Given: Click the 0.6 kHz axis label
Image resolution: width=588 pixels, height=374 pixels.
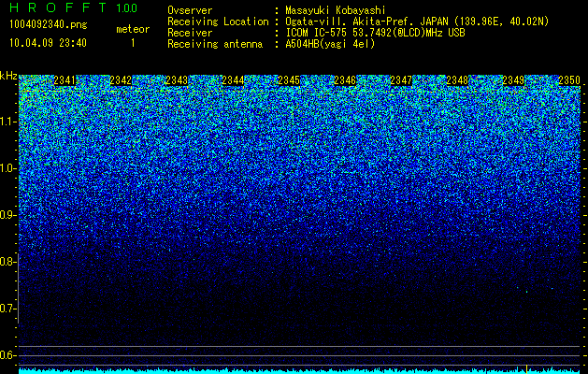Looking at the screenshot, I should pos(7,355).
